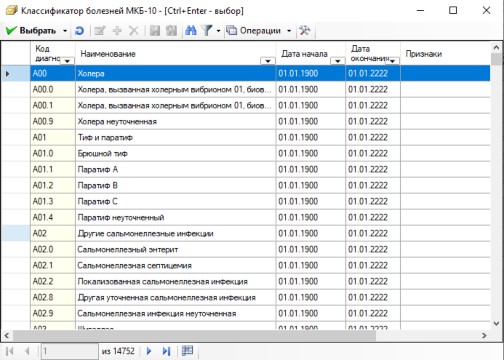Image resolution: width=504 pixels, height=360 pixels.
Task: Expand the filter funnel dropdown arrow
Action: point(218,31)
